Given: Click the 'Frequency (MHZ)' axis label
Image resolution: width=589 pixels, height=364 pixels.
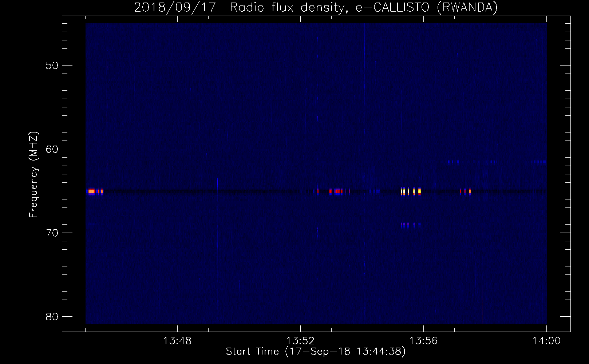Looking at the screenshot, I should pyautogui.click(x=33, y=175).
